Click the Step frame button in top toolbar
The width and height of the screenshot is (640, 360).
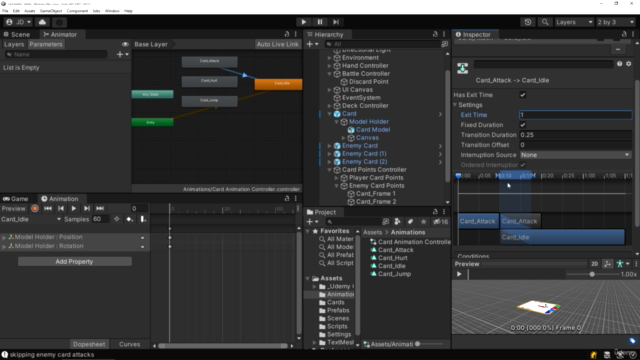click(x=336, y=22)
